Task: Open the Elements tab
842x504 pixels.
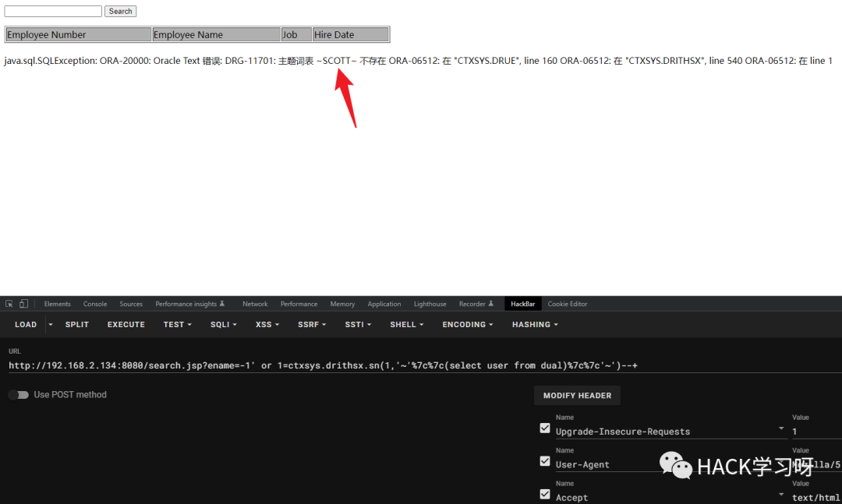Action: point(58,304)
